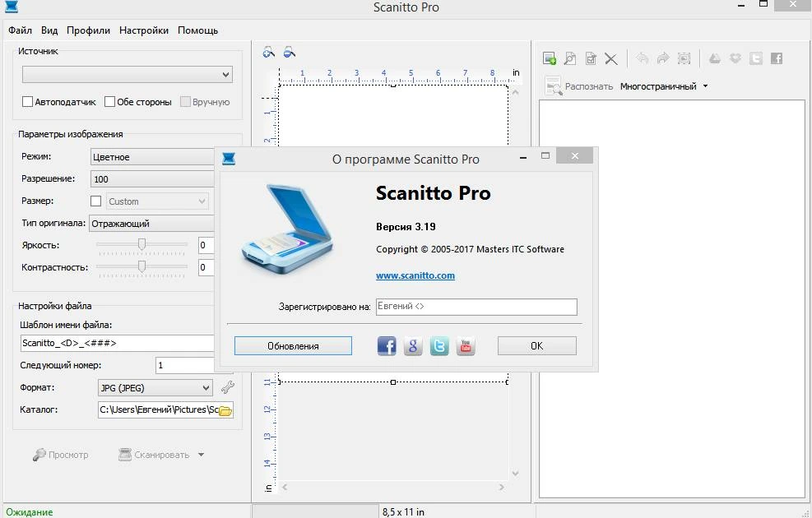Click Scanitto Pro title bar app icon
Image resolution: width=812 pixels, height=518 pixels.
12,7
